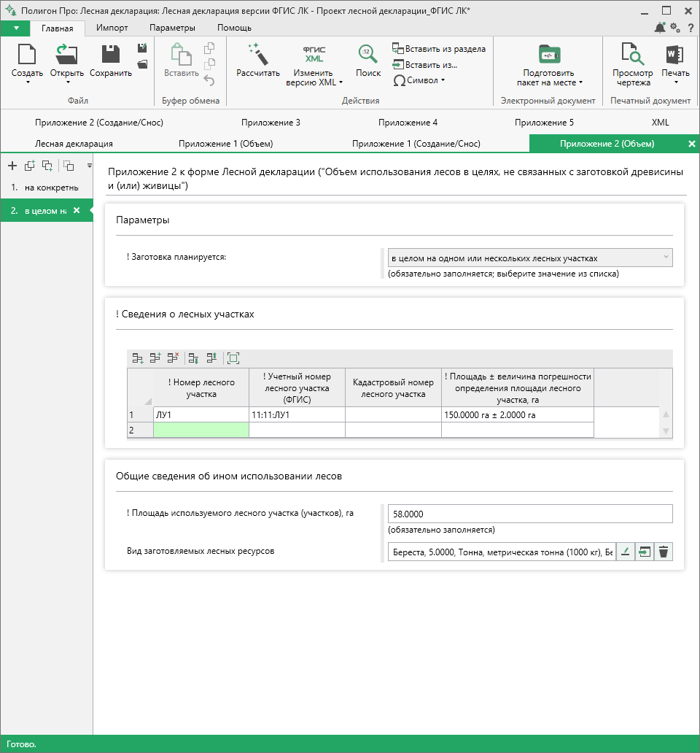Click the duplicate section icon in sidebar
The image size is (700, 753).
tap(30, 166)
